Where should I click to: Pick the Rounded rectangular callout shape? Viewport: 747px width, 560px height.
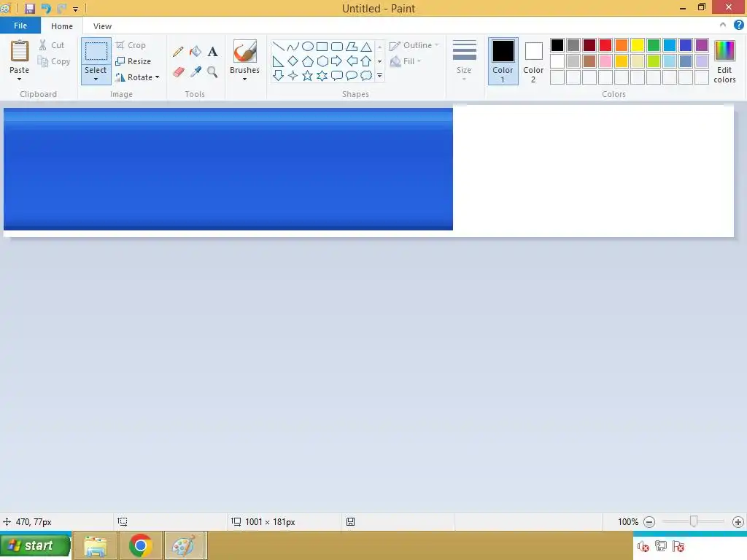[x=337, y=75]
